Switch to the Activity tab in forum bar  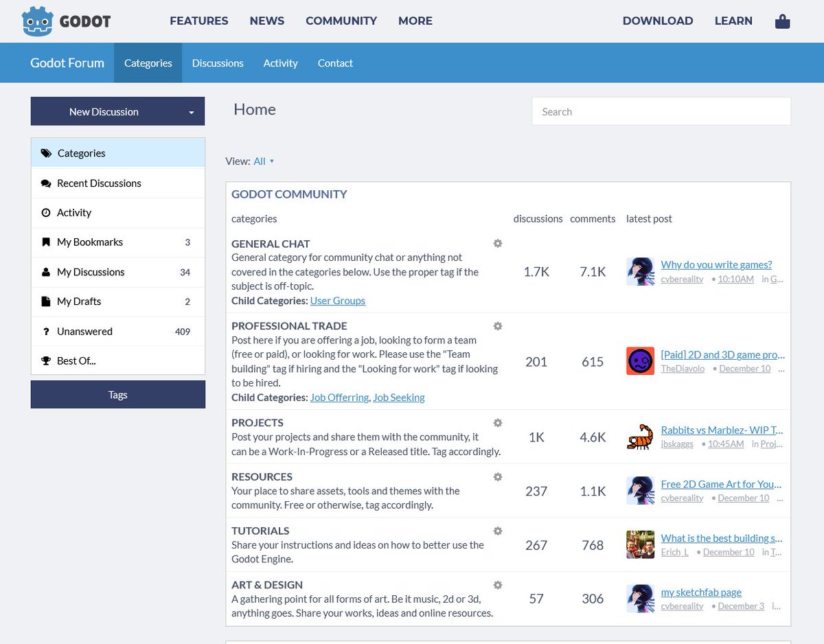point(281,63)
